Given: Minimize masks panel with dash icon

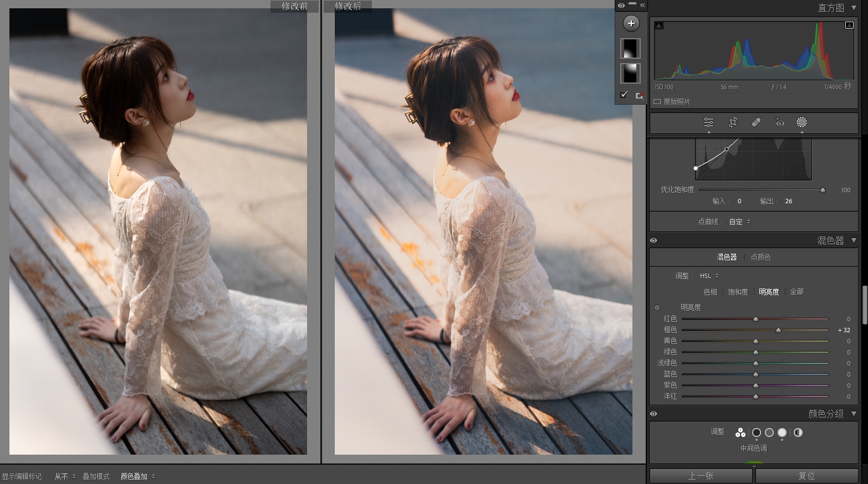Looking at the screenshot, I should 632,4.
